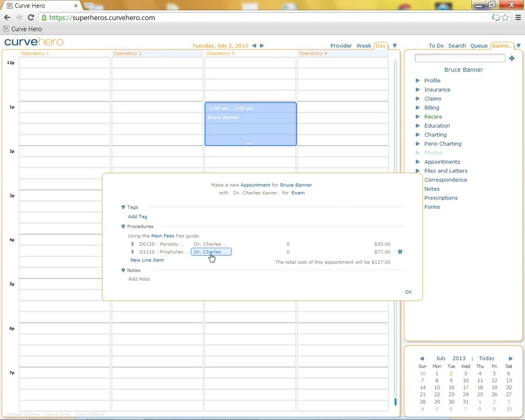Click the Exam appointment type link
The width and height of the screenshot is (525, 420).
click(x=298, y=192)
